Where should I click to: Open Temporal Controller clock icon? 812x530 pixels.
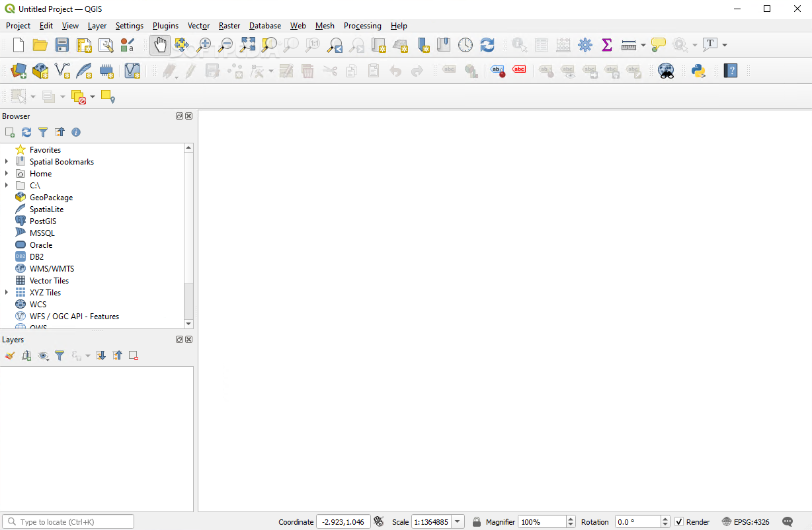pos(466,45)
